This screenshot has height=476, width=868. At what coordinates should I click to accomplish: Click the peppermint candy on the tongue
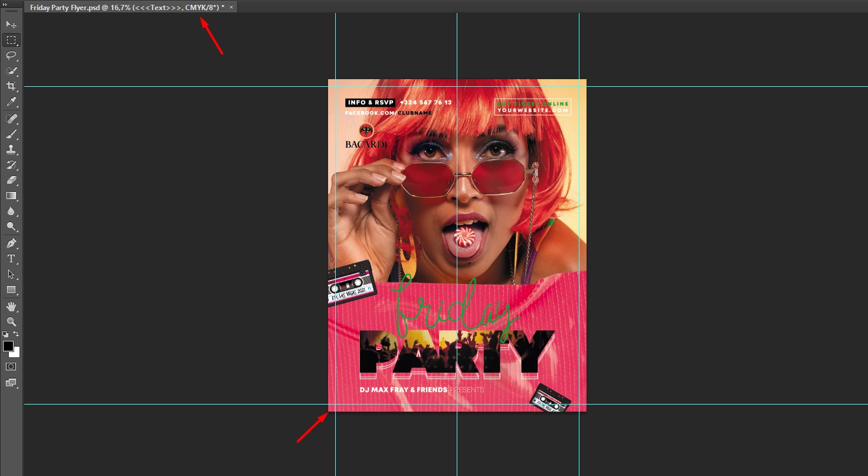point(464,237)
